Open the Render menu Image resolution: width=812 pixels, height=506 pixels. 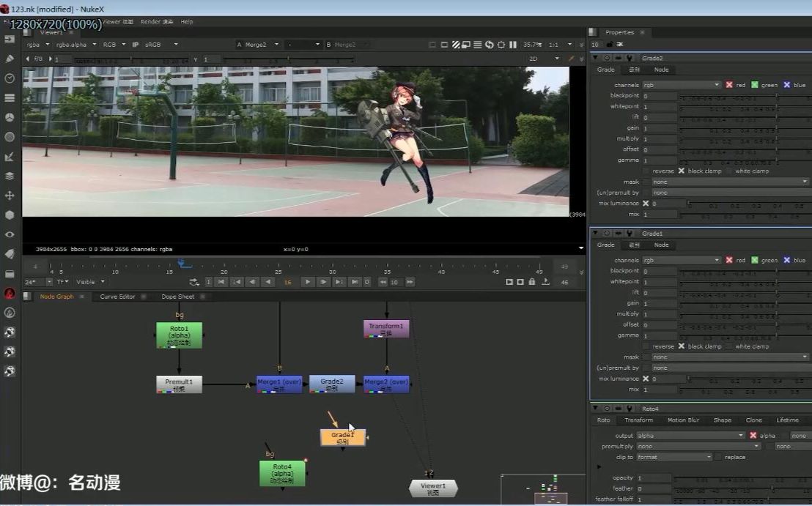tap(156, 22)
